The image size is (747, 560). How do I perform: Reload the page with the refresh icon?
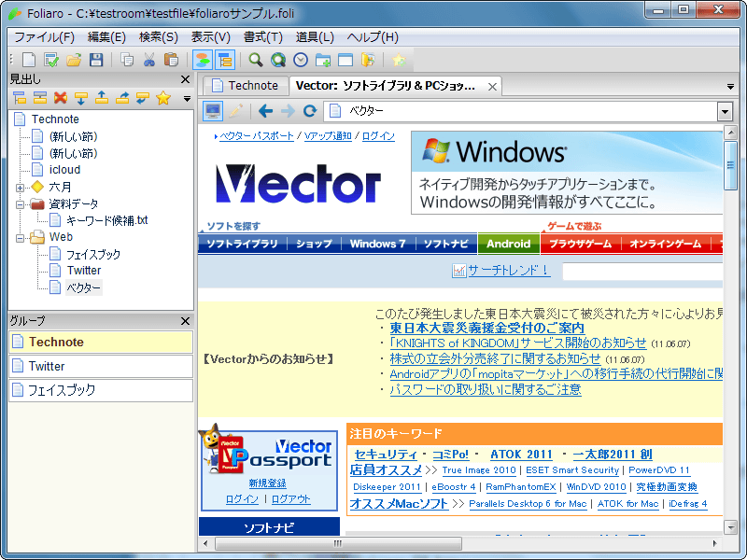[310, 111]
